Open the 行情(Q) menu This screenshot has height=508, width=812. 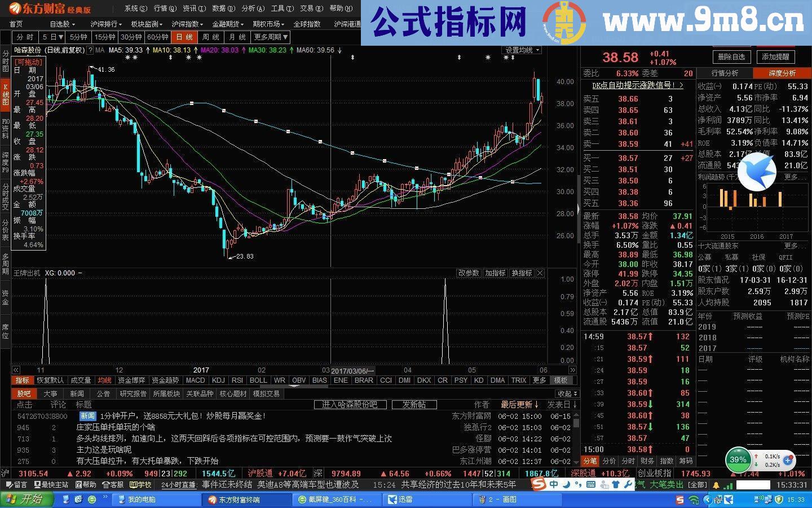point(165,8)
